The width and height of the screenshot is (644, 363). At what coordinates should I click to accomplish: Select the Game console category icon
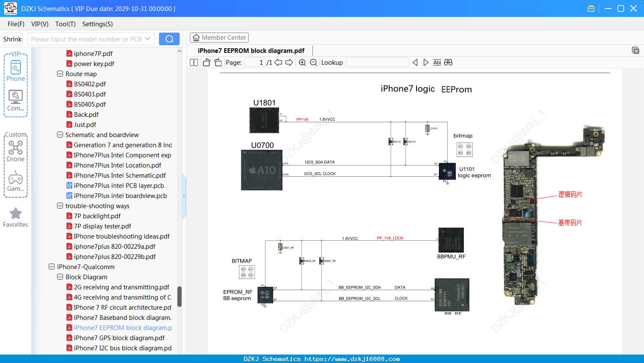tap(16, 178)
